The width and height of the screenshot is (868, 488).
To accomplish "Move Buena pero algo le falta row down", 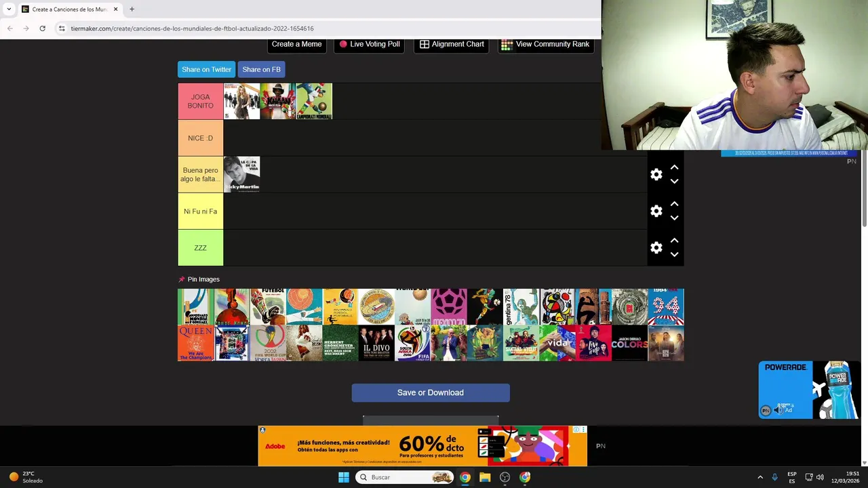I will click(674, 181).
